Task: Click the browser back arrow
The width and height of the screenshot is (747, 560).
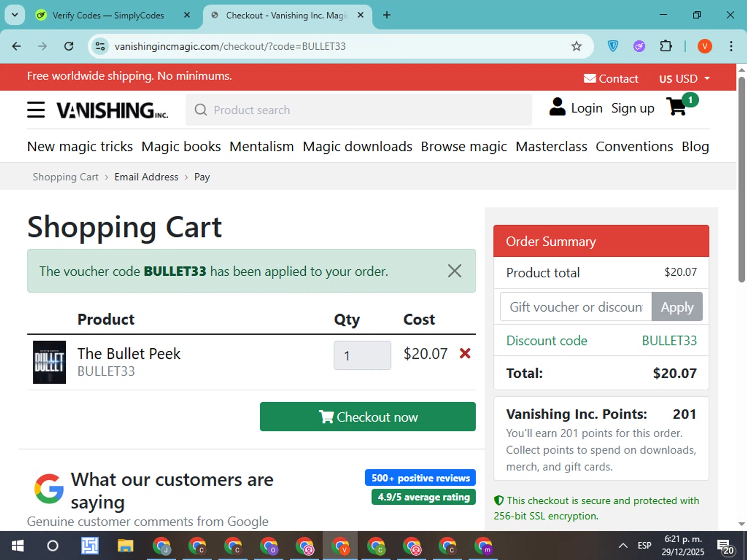Action: [x=16, y=46]
